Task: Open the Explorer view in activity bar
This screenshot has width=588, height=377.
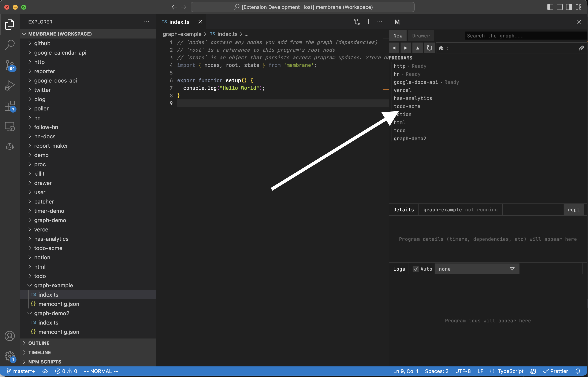Action: tap(10, 24)
